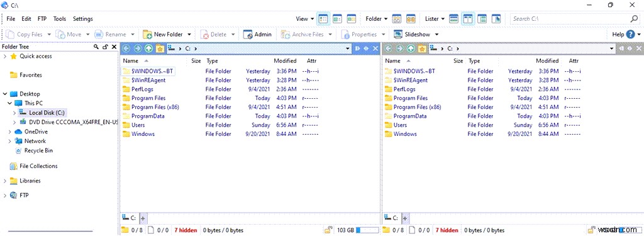Open the New Folder dropdown arrow
Screen dimensions: 644x236
coord(189,35)
